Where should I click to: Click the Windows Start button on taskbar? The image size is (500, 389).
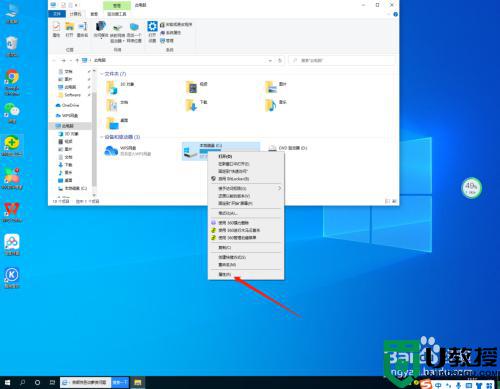tap(7, 382)
